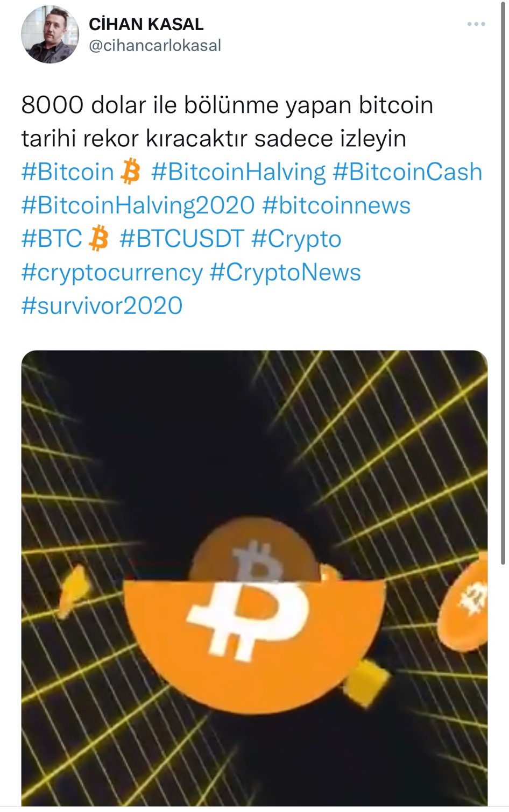Open the CİHAN KASAL display name
The height and width of the screenshot is (812, 509).
(146, 24)
